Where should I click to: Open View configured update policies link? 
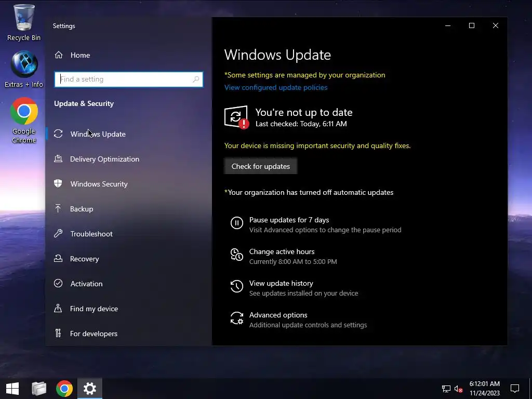pyautogui.click(x=276, y=87)
